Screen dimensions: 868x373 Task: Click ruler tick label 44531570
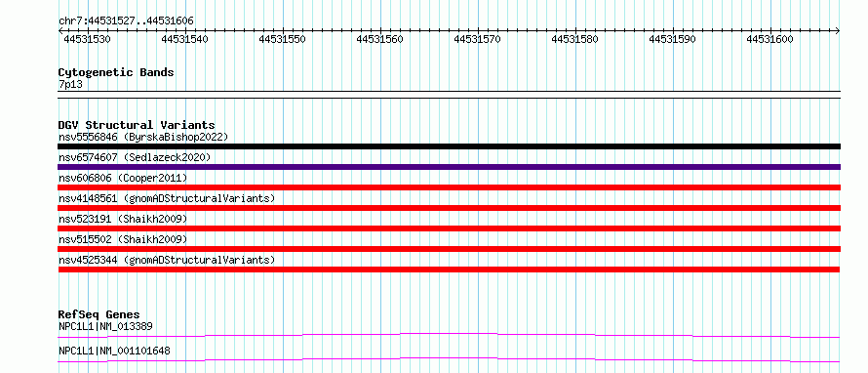(477, 39)
